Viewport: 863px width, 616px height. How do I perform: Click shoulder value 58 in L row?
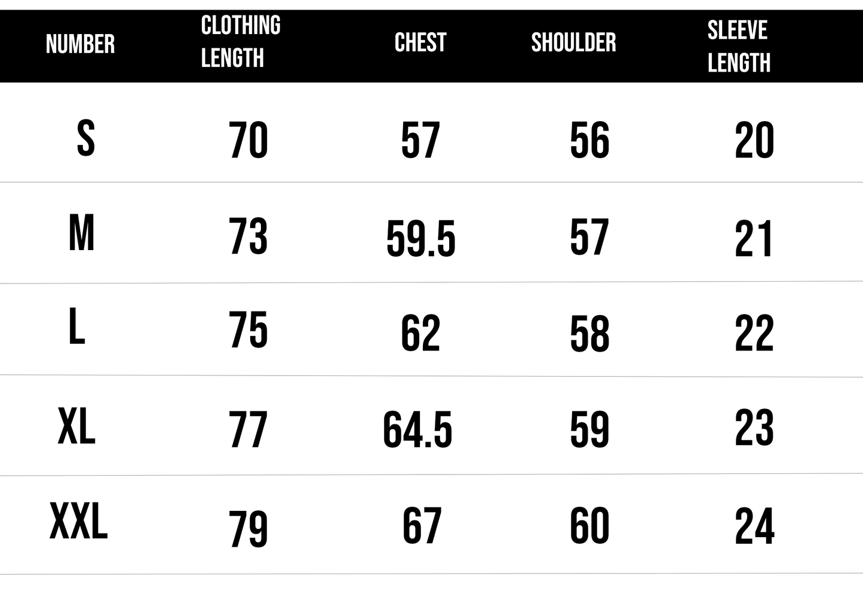coord(589,334)
